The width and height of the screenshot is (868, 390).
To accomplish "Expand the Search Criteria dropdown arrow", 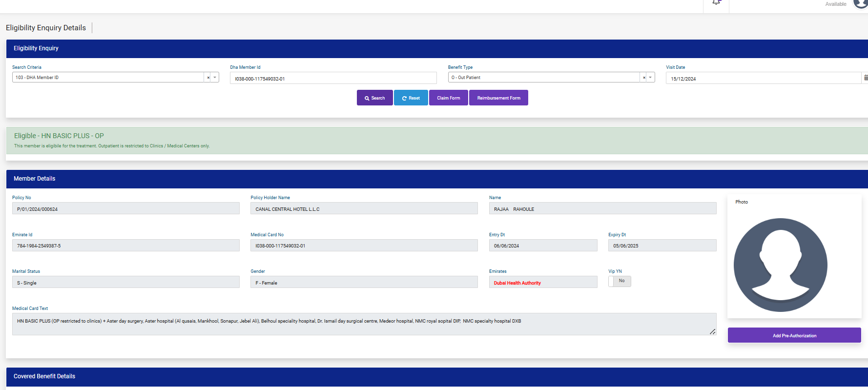I will 215,78.
